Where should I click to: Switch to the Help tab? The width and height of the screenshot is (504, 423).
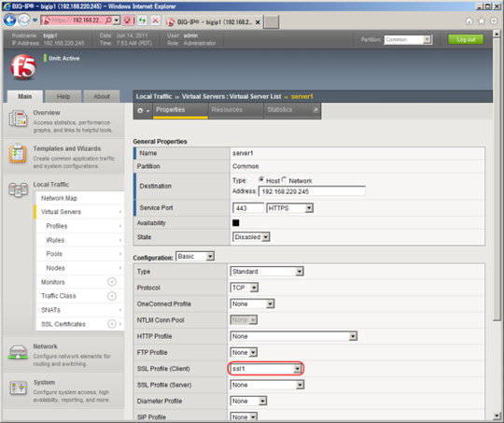point(63,96)
